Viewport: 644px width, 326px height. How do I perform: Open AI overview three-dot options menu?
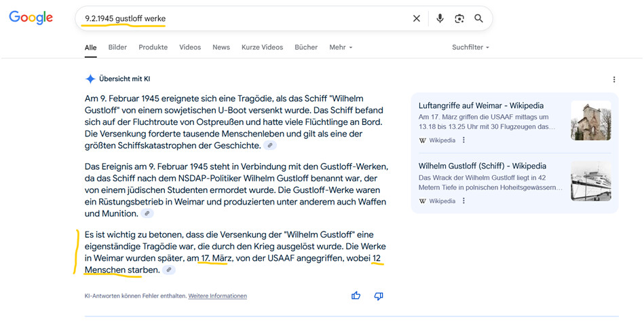pyautogui.click(x=614, y=79)
